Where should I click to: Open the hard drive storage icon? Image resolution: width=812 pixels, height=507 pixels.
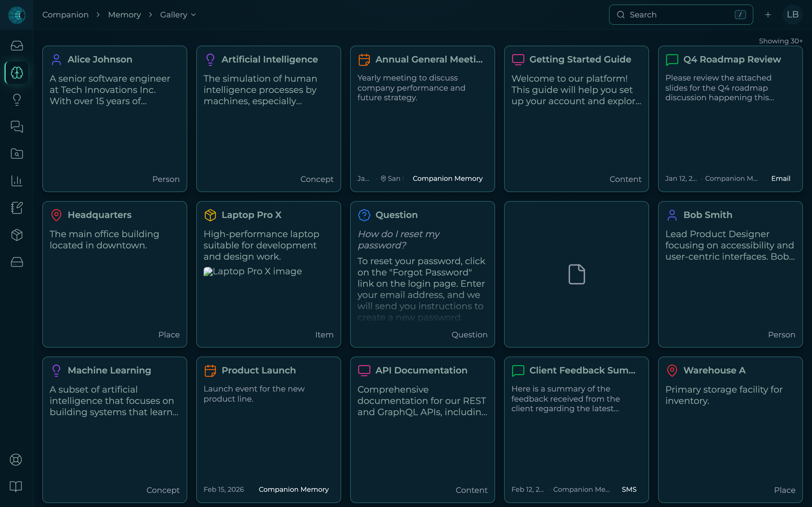(x=17, y=262)
